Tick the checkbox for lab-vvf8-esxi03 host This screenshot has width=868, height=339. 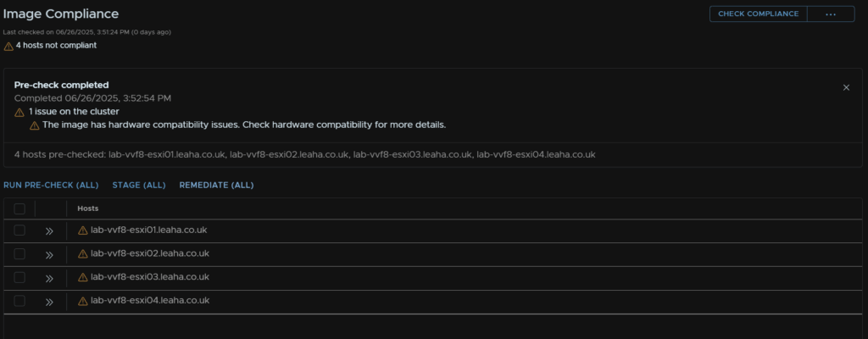pyautogui.click(x=19, y=277)
